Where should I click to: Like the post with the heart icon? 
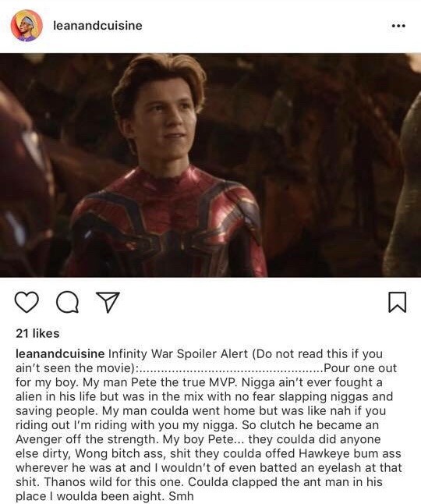tap(27, 302)
